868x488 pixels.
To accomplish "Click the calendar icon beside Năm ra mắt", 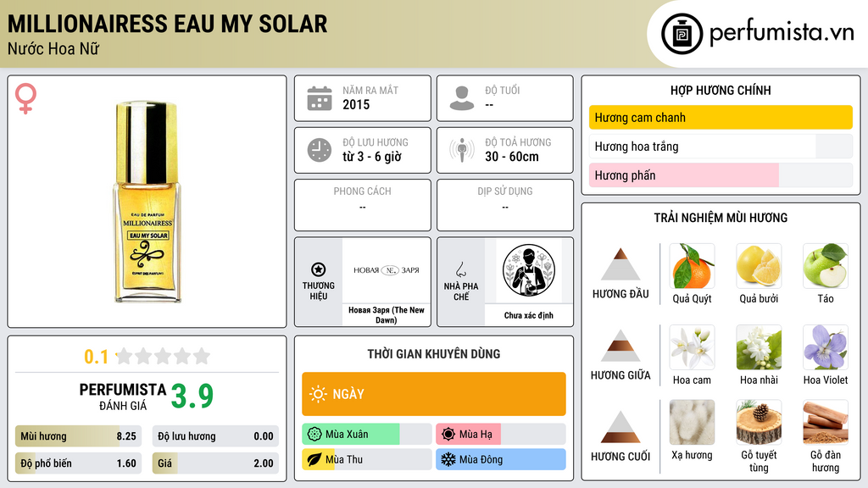I will point(320,98).
